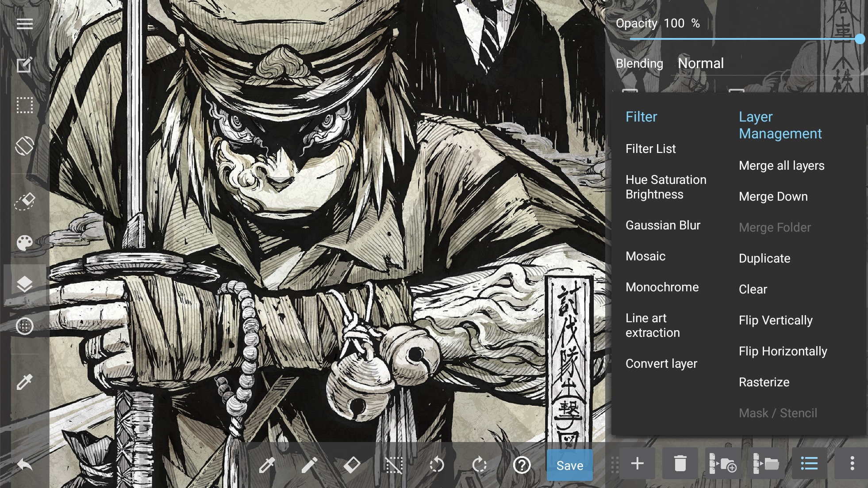Add a new layer with the plus icon
Viewport: 868px width, 488px height.
pos(637,464)
